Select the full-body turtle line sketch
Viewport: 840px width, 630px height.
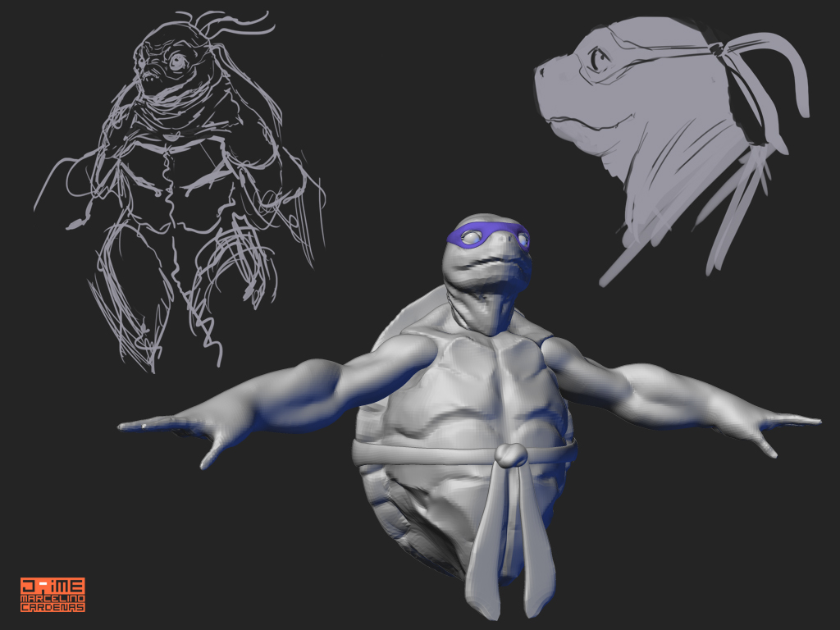(x=180, y=193)
